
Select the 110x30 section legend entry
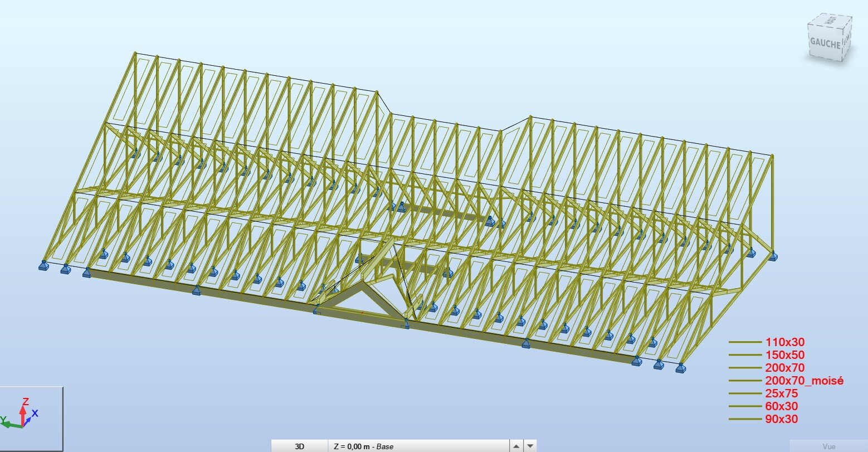[x=785, y=342]
